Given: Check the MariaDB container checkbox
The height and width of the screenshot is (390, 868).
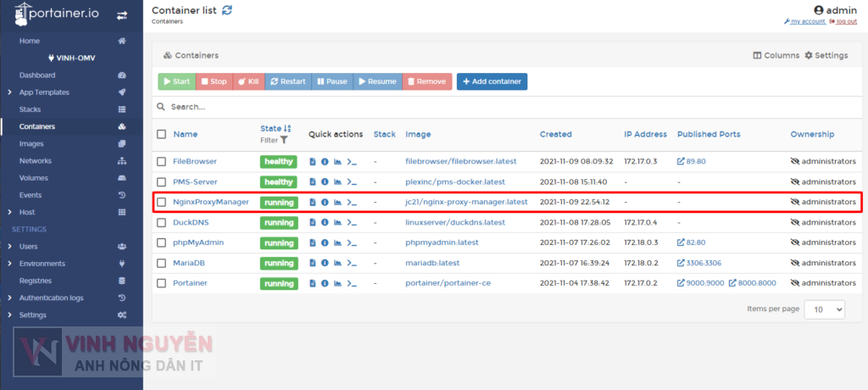Looking at the screenshot, I should (162, 263).
